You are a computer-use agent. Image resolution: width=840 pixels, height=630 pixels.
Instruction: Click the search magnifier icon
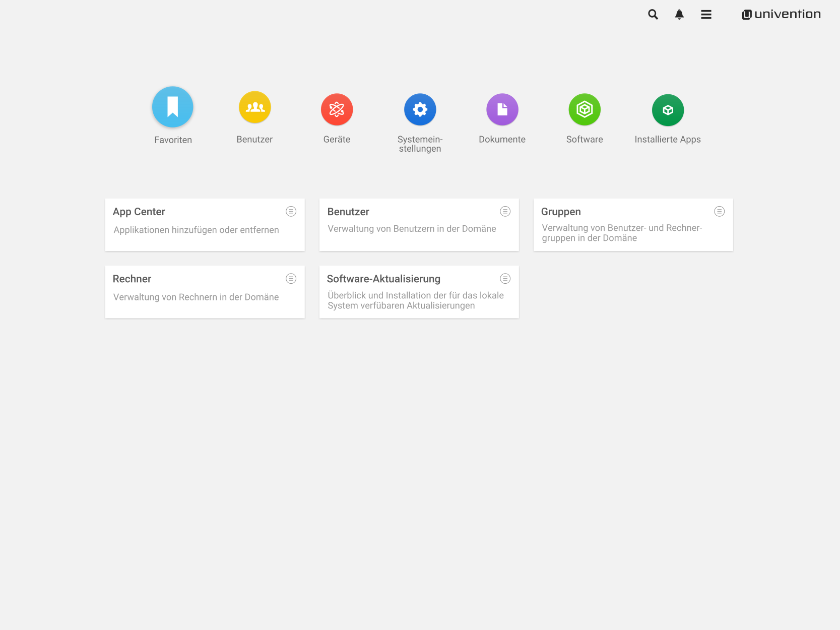click(653, 15)
